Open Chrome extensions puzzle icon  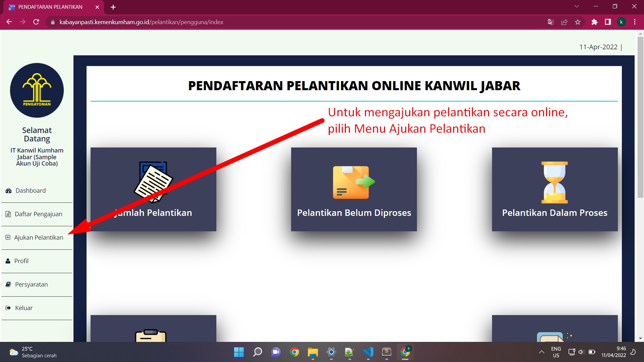[x=594, y=22]
